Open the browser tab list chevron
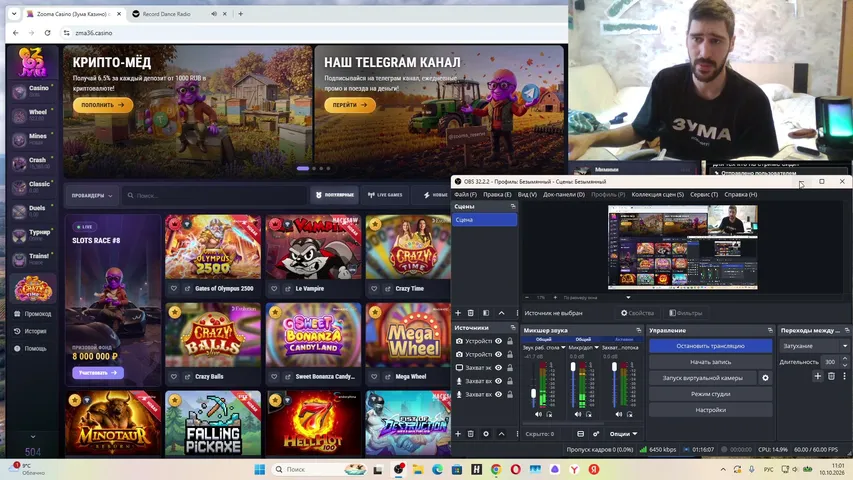The width and height of the screenshot is (853, 480). point(14,14)
